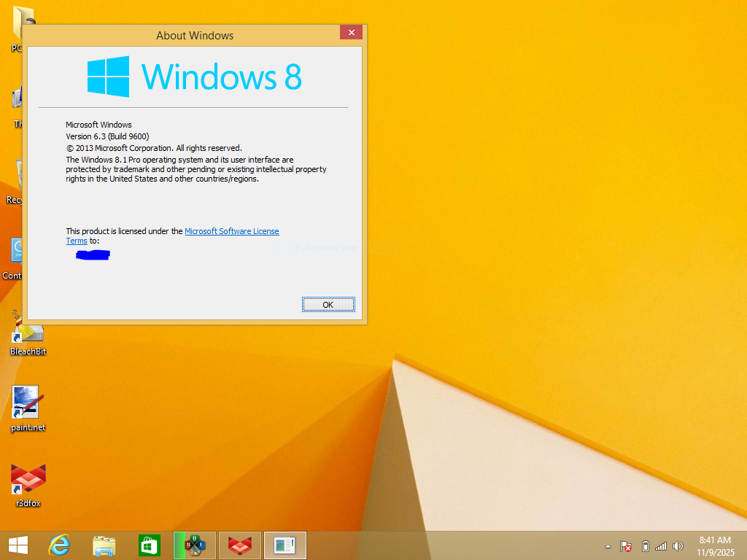747x560 pixels.
Task: Click 'Version 6.3 (Build 9600)' text
Action: pos(108,136)
